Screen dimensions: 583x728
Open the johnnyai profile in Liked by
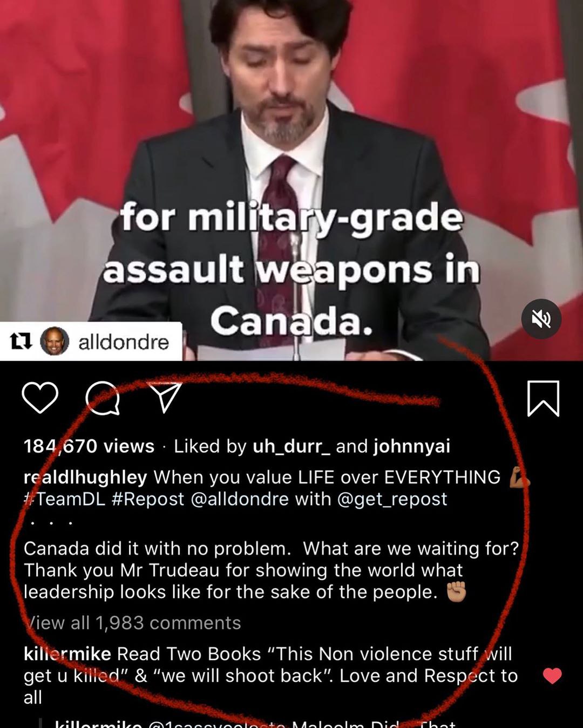point(412,446)
